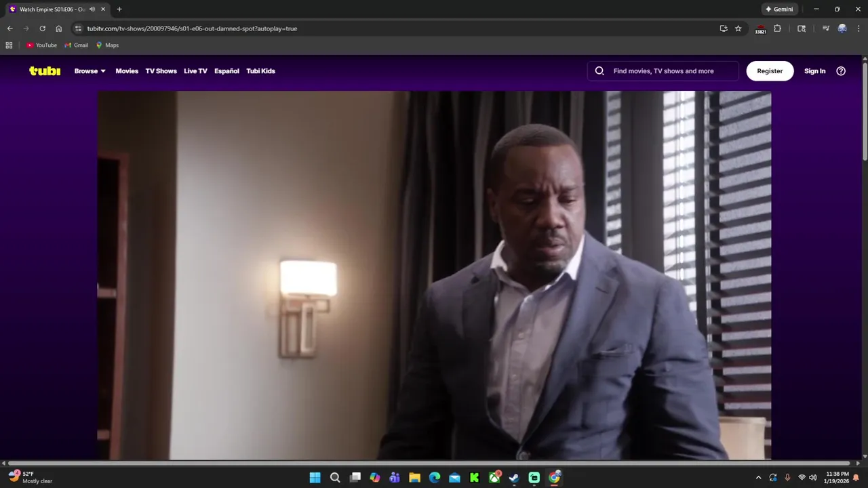Click the Tubi logo
The image size is (868, 488).
pos(45,70)
